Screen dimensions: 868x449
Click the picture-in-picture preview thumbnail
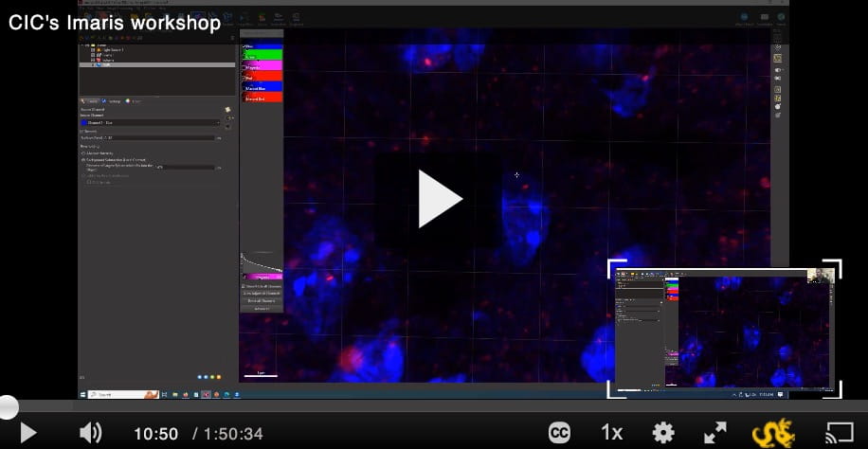click(725, 329)
